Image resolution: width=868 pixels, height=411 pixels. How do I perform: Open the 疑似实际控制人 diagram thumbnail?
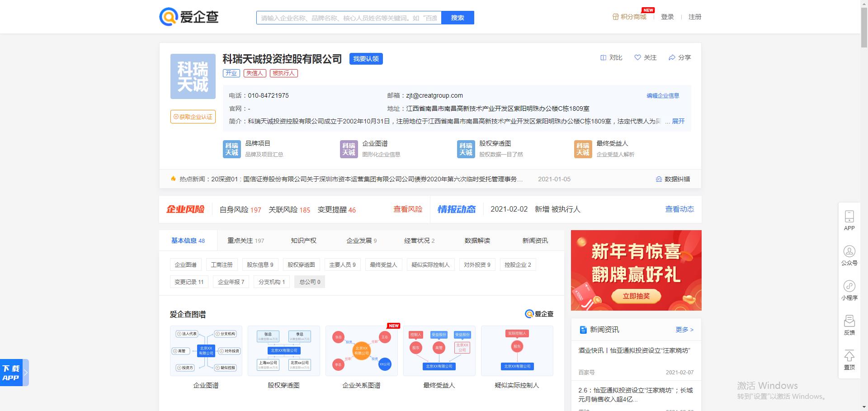point(517,351)
